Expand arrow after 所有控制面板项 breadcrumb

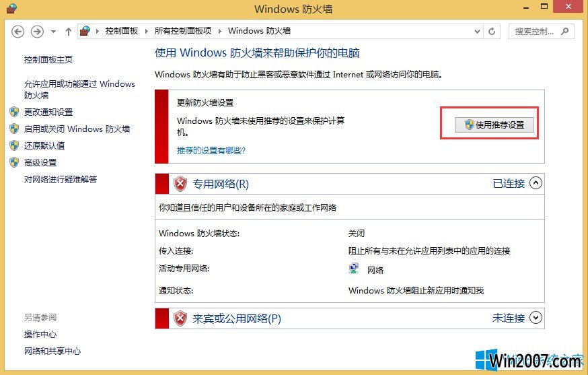[x=220, y=31]
